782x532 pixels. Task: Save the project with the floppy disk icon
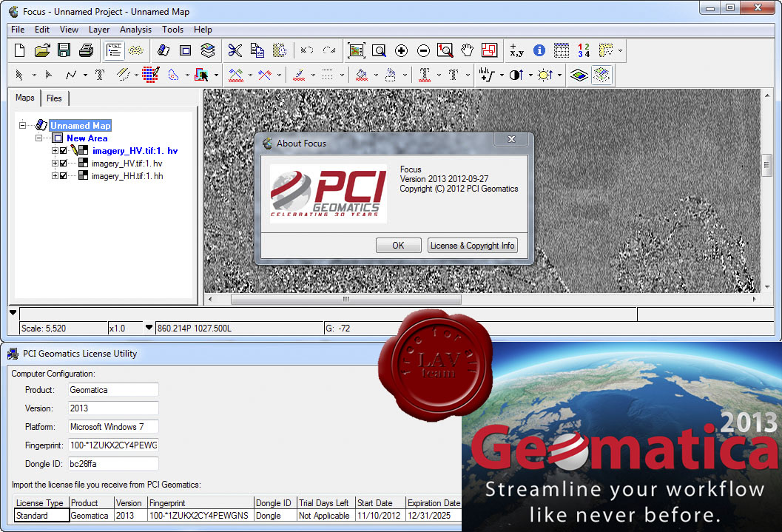click(x=64, y=50)
